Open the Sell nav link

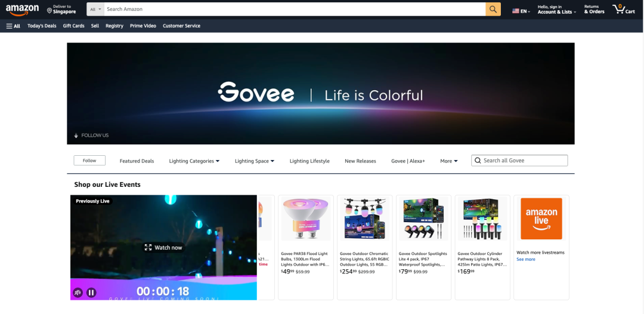[95, 26]
